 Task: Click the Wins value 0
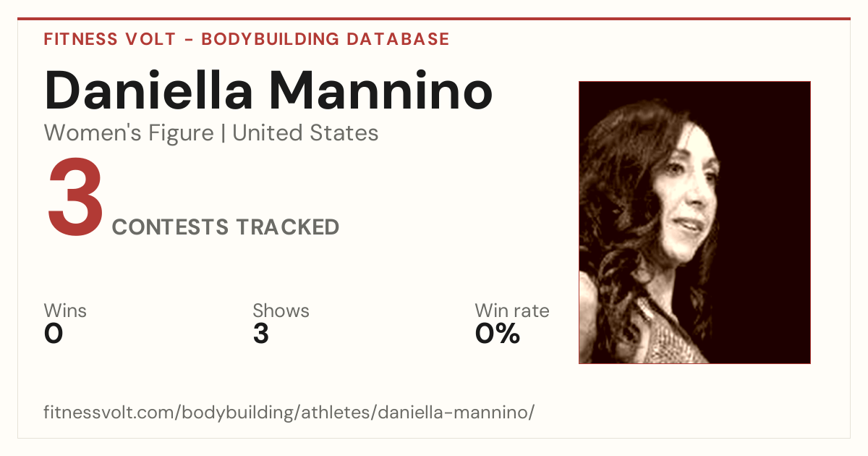click(54, 334)
